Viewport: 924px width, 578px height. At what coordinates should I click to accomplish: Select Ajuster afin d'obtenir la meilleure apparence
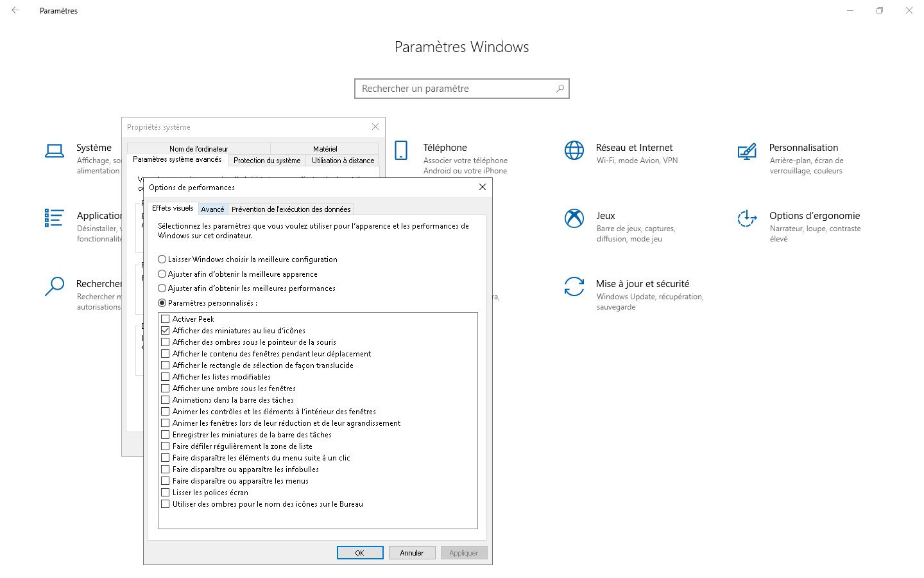(x=162, y=274)
